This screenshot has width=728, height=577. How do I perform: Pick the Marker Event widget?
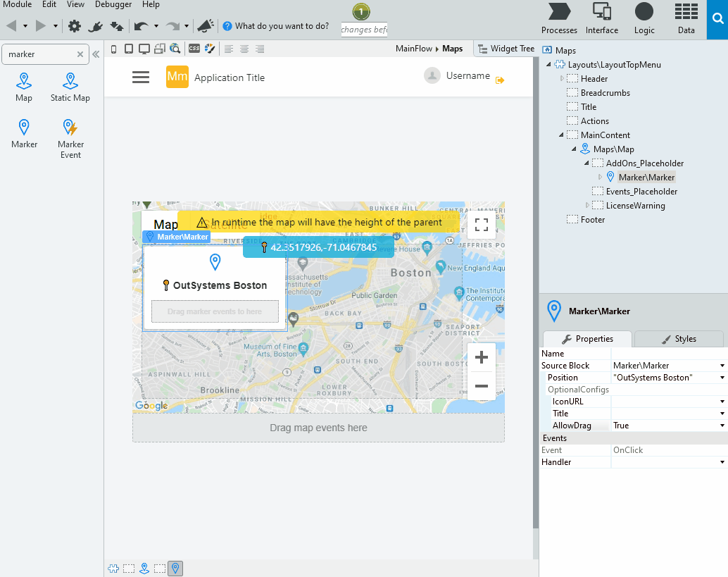[x=70, y=139]
